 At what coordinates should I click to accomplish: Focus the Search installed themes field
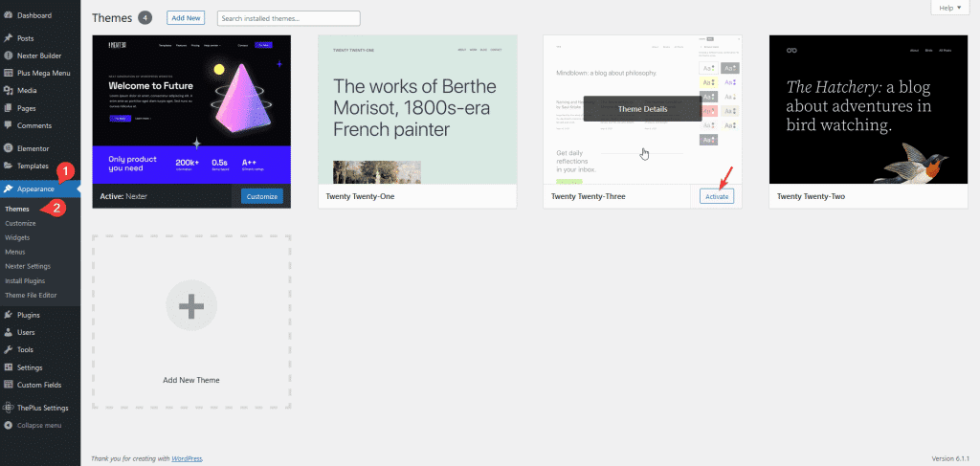coord(288,18)
